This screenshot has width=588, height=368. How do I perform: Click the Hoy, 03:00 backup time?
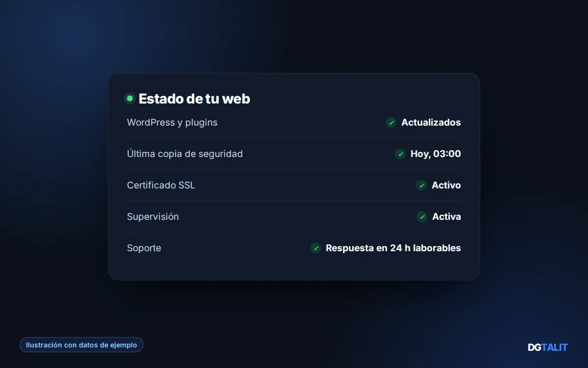click(436, 154)
